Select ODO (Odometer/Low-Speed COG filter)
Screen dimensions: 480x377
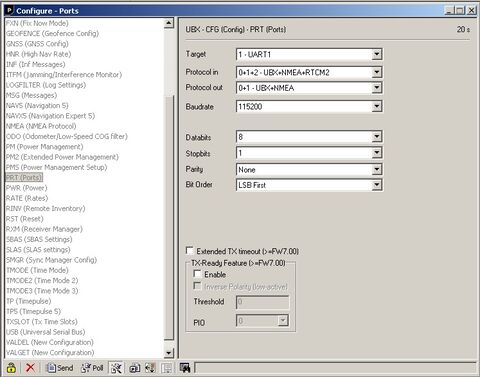(x=67, y=137)
